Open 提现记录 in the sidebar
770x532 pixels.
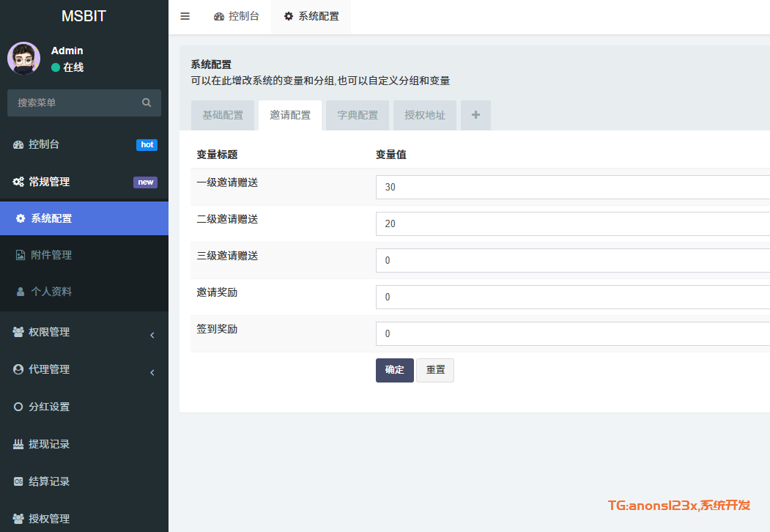coord(49,444)
